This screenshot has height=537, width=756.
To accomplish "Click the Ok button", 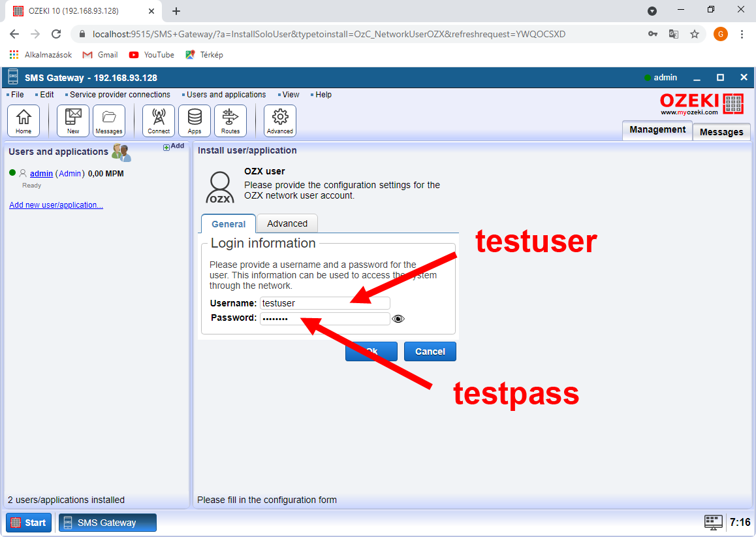I will pos(371,351).
